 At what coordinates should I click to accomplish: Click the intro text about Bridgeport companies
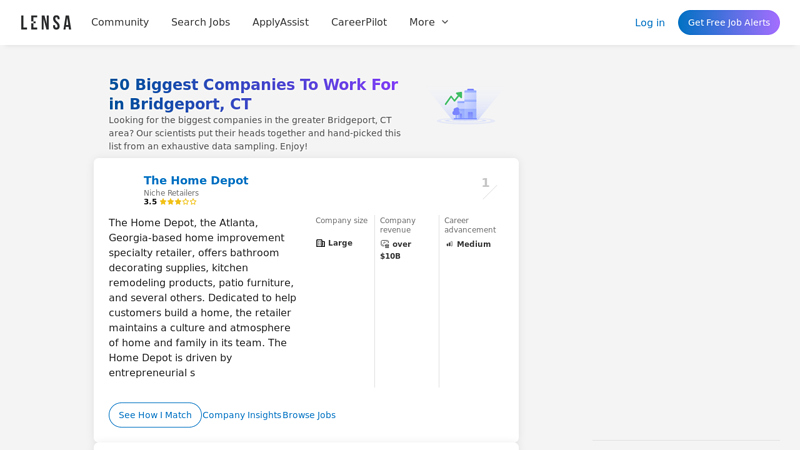(x=255, y=133)
